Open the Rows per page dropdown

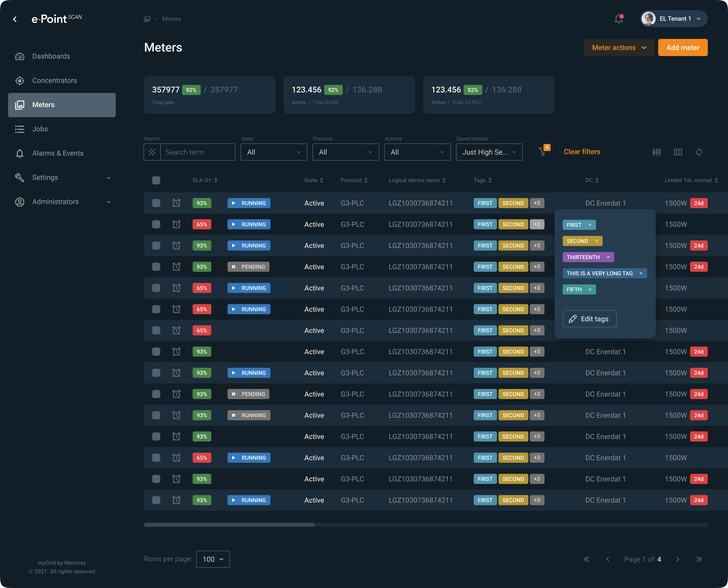(213, 559)
